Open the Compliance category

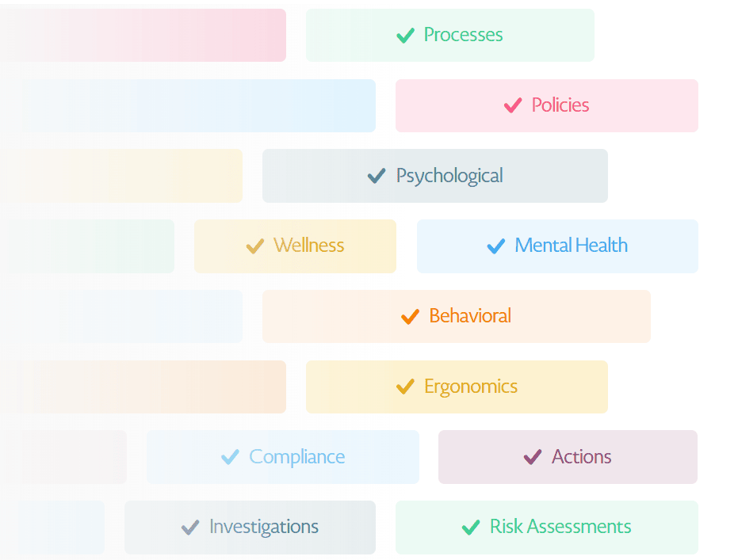tap(297, 457)
